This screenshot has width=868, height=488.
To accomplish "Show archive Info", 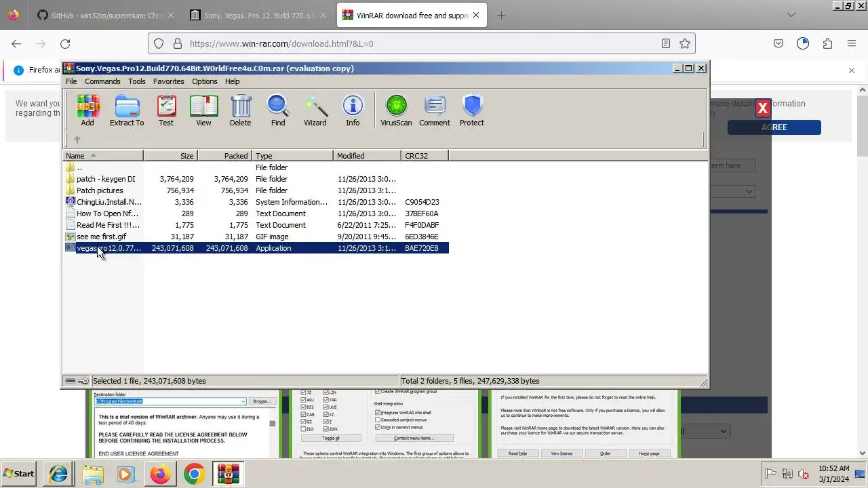I will pos(353,110).
